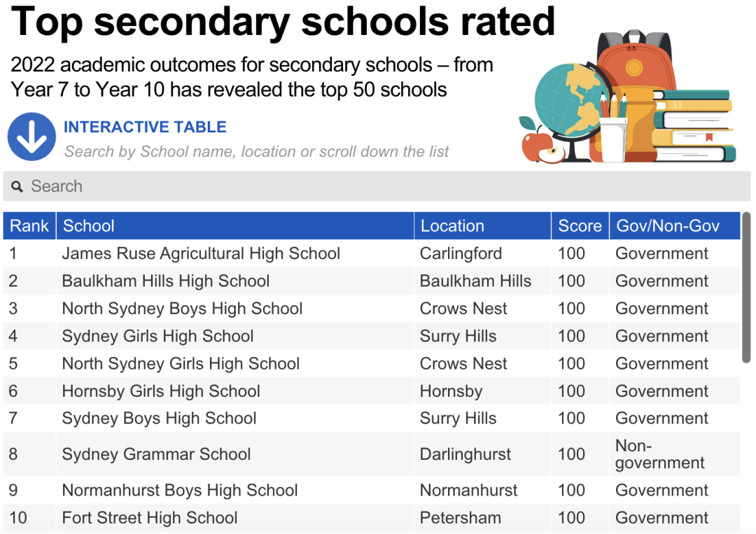This screenshot has width=756, height=534.
Task: Click the backpack and globe illustration
Action: (628, 97)
